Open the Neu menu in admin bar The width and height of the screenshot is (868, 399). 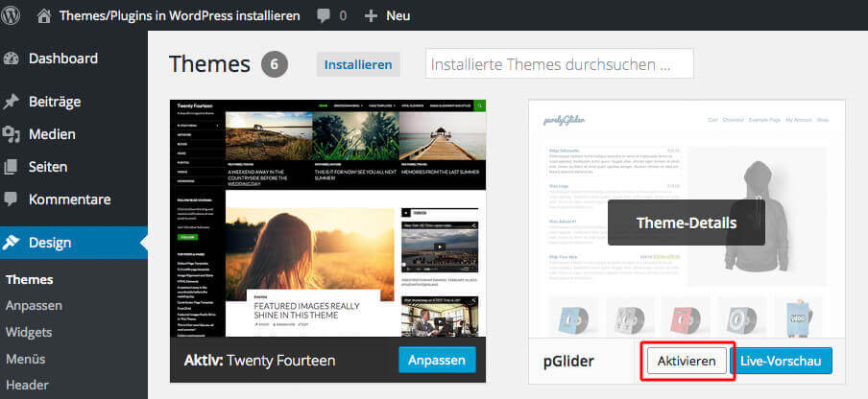(398, 16)
